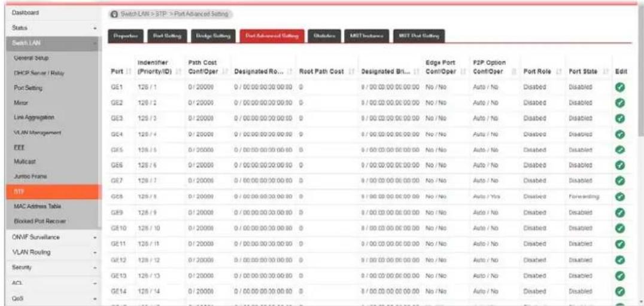
Task: Edit the GE10 port row
Action: [x=619, y=228]
